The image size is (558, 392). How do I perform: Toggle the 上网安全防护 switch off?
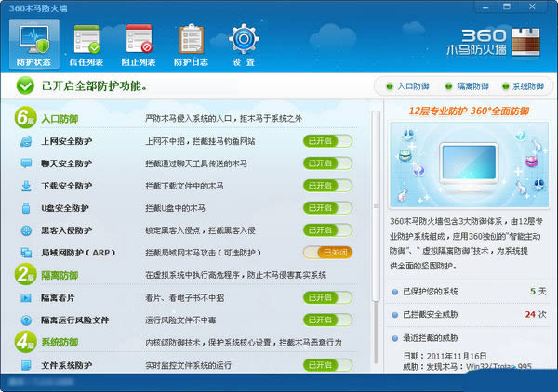327,141
